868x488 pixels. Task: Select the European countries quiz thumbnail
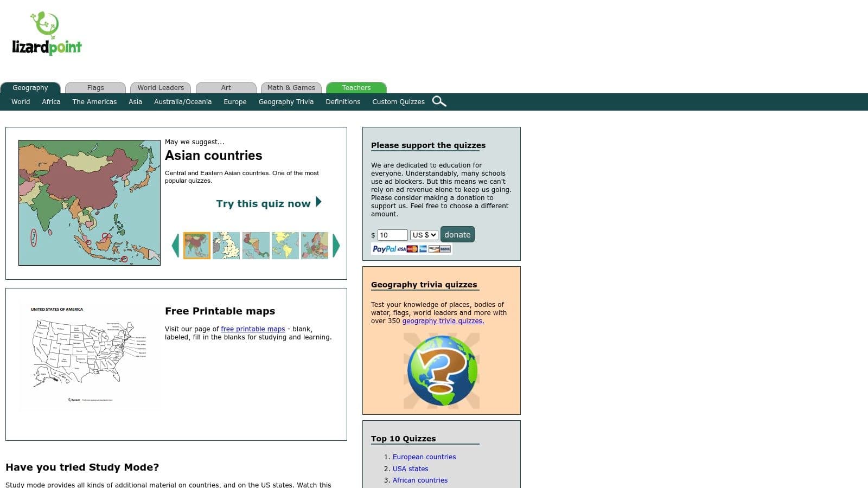pyautogui.click(x=315, y=245)
